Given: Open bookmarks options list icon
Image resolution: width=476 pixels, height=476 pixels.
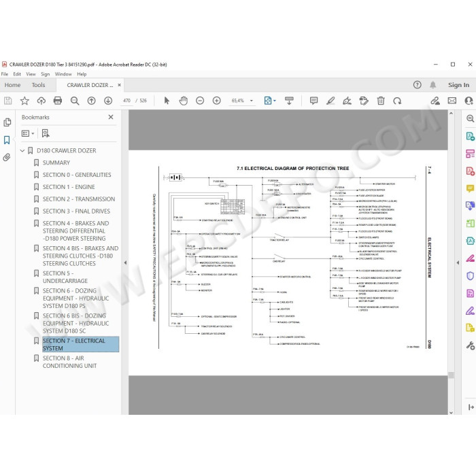Looking at the screenshot, I should [28, 133].
